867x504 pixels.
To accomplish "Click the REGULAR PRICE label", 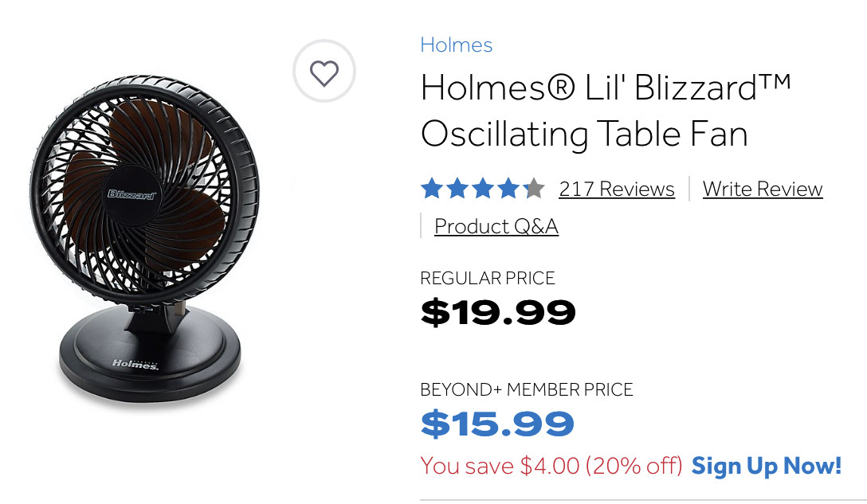I will tap(488, 279).
